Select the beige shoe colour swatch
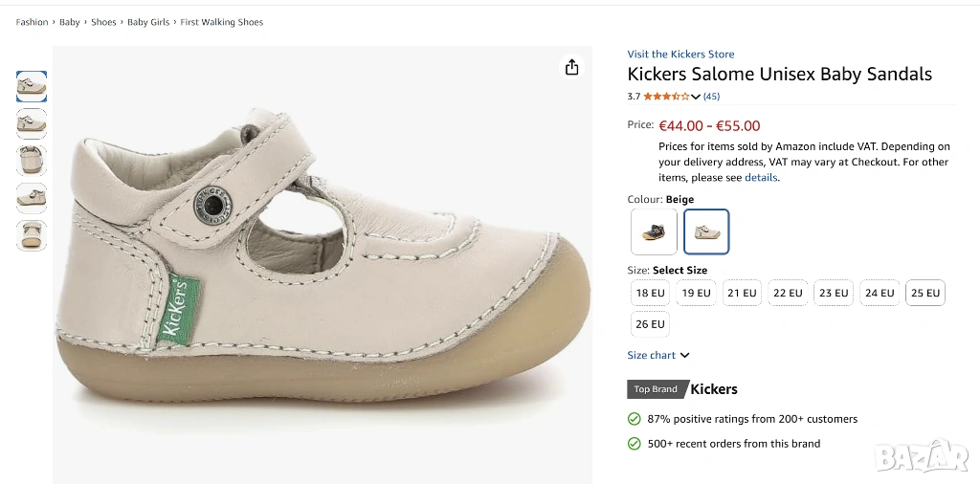Viewport: 980px width, 484px height. 706,231
